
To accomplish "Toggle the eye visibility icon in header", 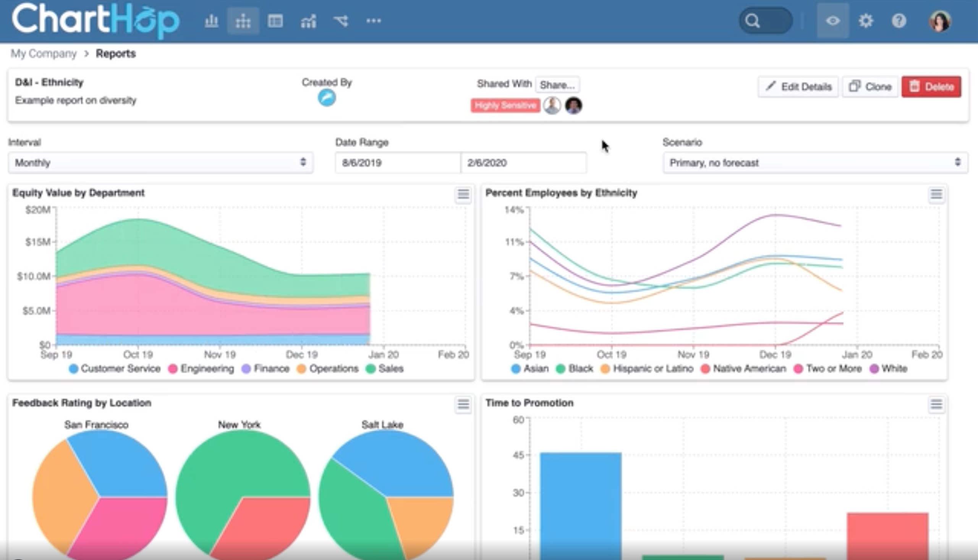I will (x=832, y=21).
